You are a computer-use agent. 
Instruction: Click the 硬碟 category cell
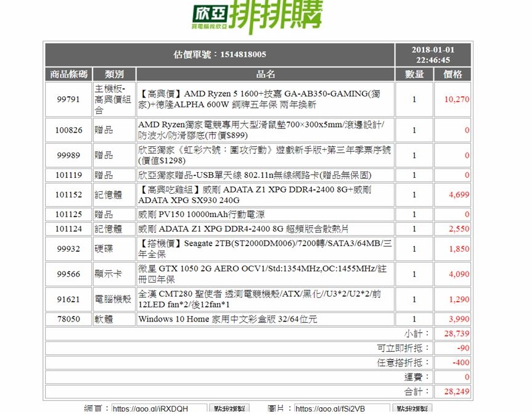tap(114, 249)
